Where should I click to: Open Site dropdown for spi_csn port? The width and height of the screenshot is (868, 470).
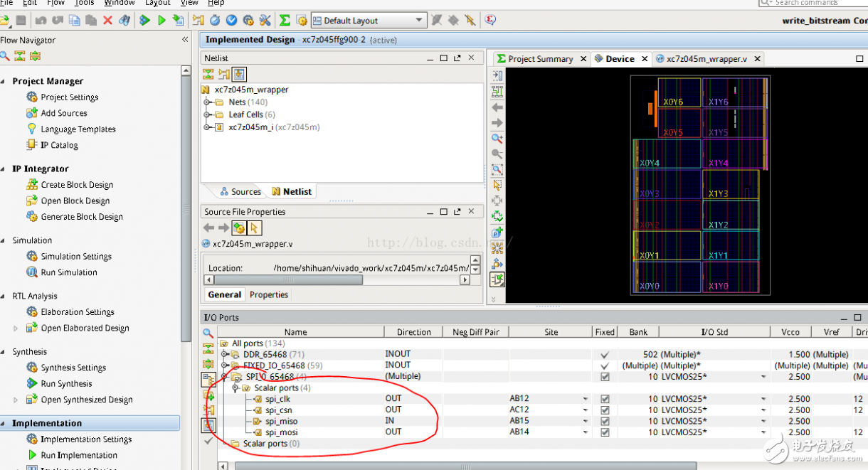click(585, 410)
